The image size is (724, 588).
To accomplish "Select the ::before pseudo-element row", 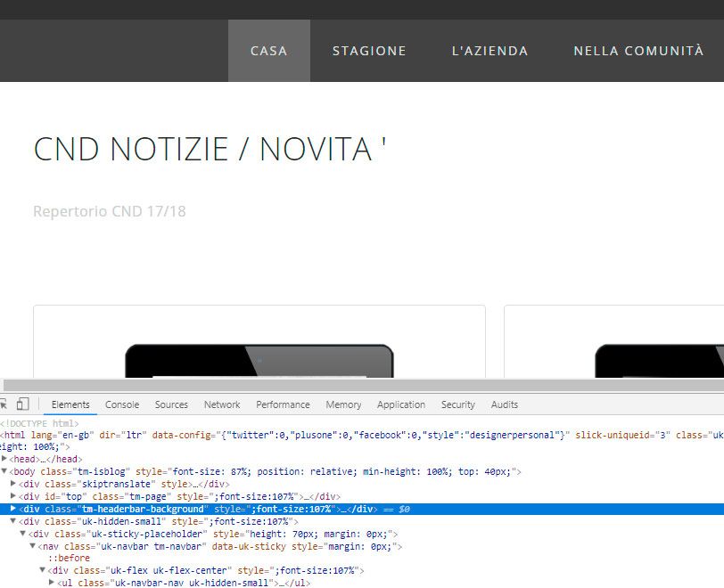I will [69, 558].
